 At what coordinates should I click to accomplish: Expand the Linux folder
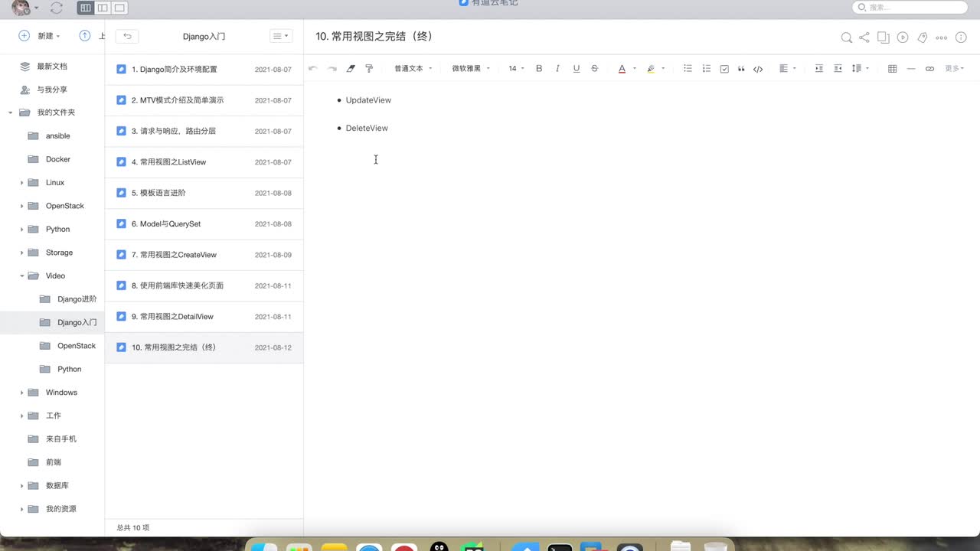21,183
